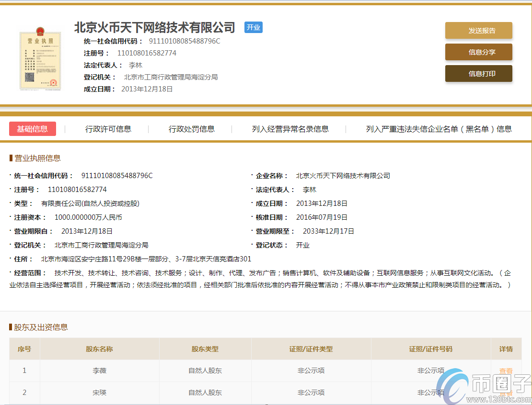Screen dimensions: 532x405
Task: Click registered capital 1000.000000万人民币
Action: [x=88, y=217]
